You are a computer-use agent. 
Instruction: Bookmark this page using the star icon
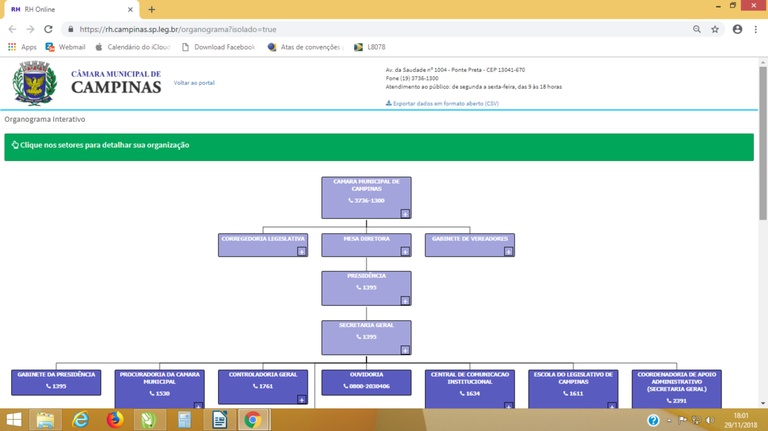[715, 29]
